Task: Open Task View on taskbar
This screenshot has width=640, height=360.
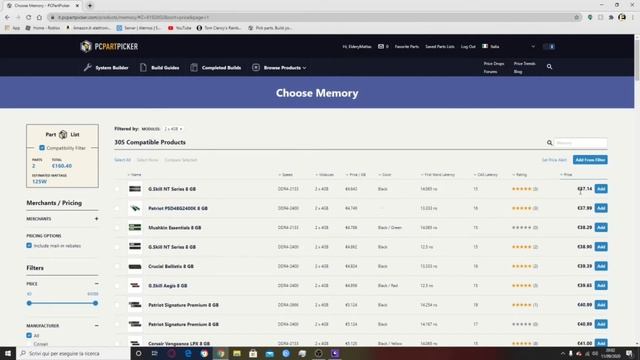Action: pos(155,353)
